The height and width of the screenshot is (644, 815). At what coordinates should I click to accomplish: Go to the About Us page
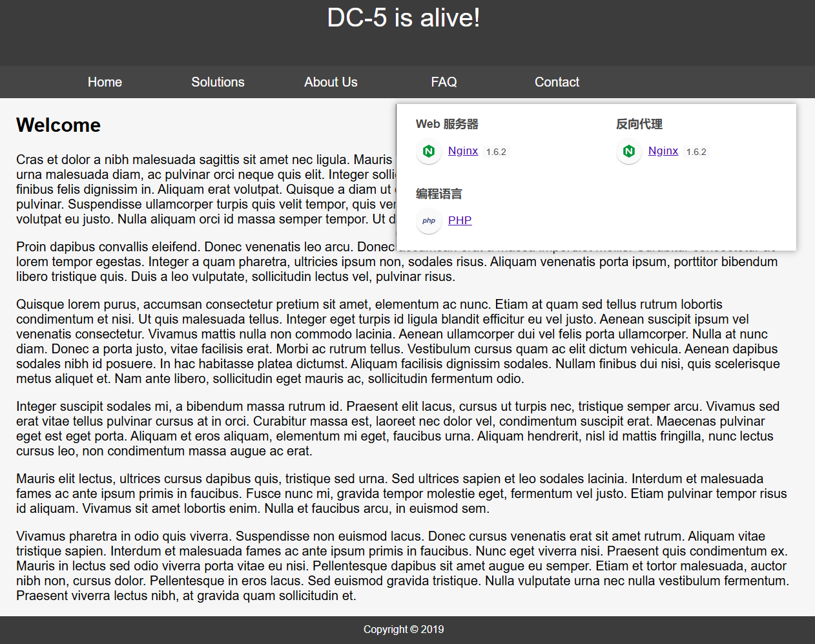pyautogui.click(x=331, y=82)
